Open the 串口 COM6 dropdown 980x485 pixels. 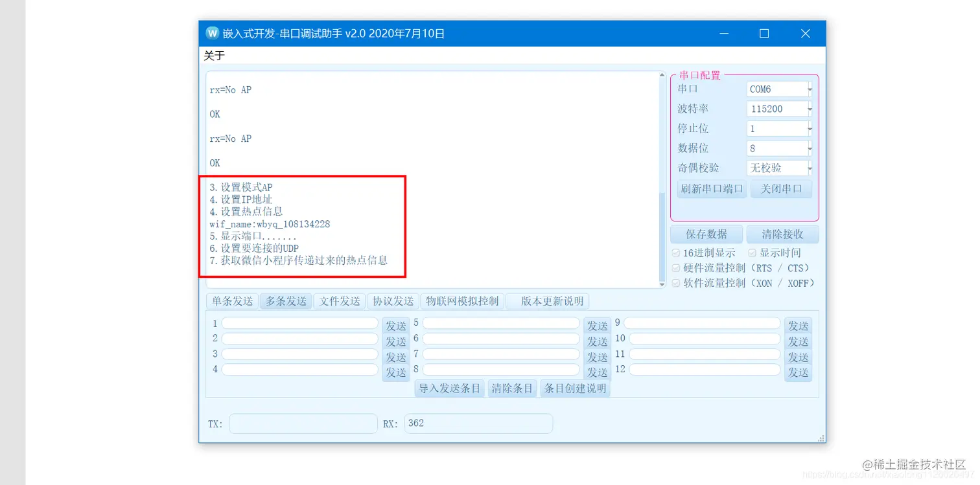[x=780, y=89]
